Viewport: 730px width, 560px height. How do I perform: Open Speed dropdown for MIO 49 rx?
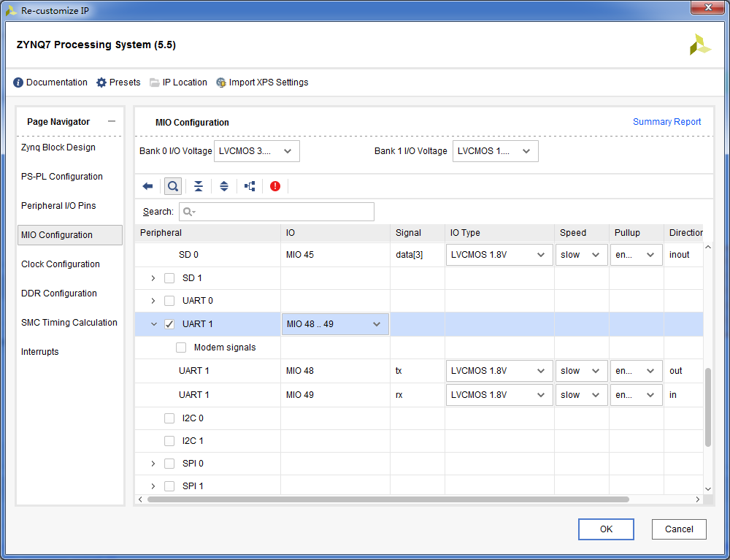[x=582, y=395]
